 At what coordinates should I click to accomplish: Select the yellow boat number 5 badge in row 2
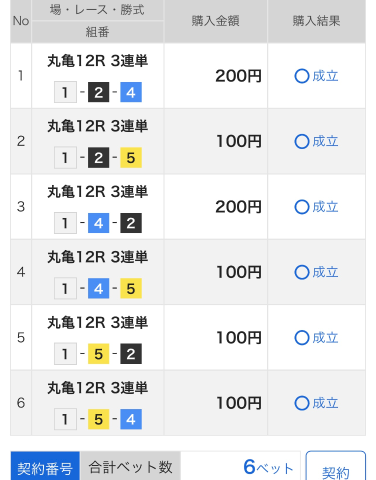tap(131, 157)
